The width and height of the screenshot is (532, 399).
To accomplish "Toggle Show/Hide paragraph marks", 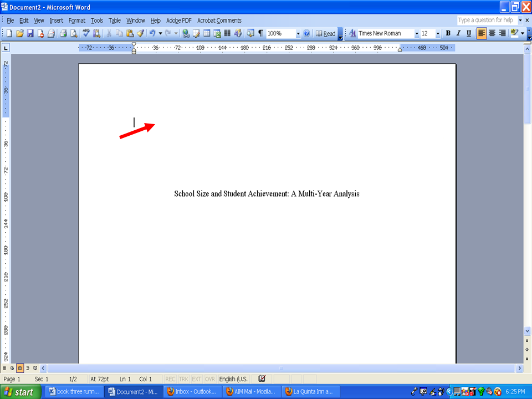I will pos(260,33).
